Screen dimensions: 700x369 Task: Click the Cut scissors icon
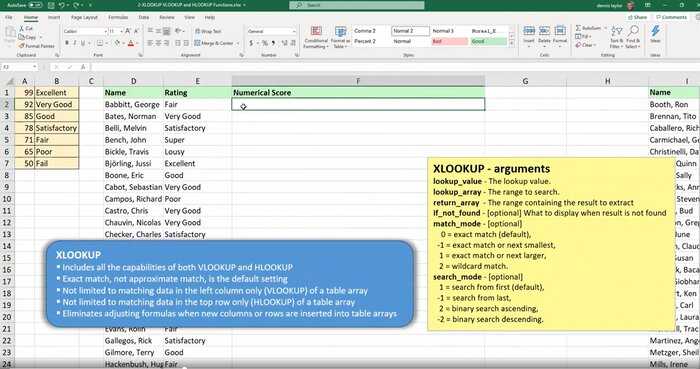21,29
